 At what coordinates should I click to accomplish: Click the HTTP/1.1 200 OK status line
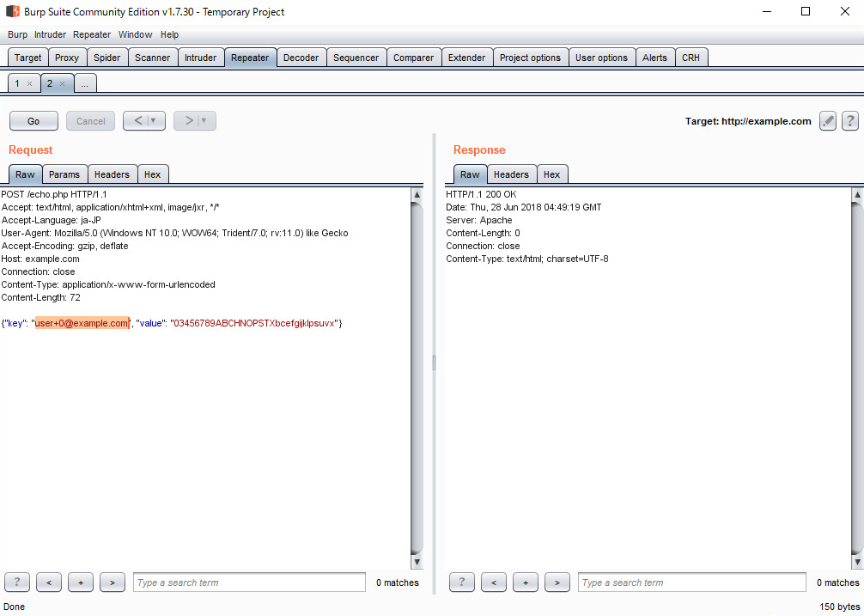point(481,194)
